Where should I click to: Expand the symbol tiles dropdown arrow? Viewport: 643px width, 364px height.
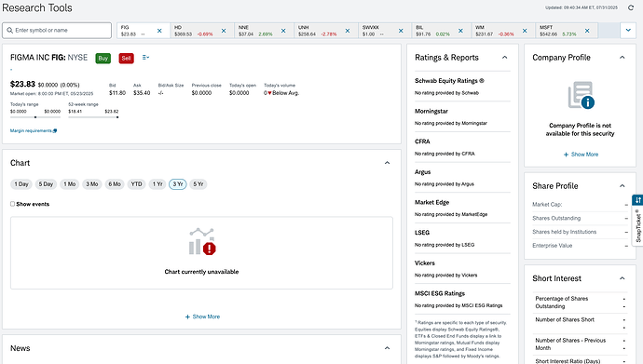tap(628, 31)
